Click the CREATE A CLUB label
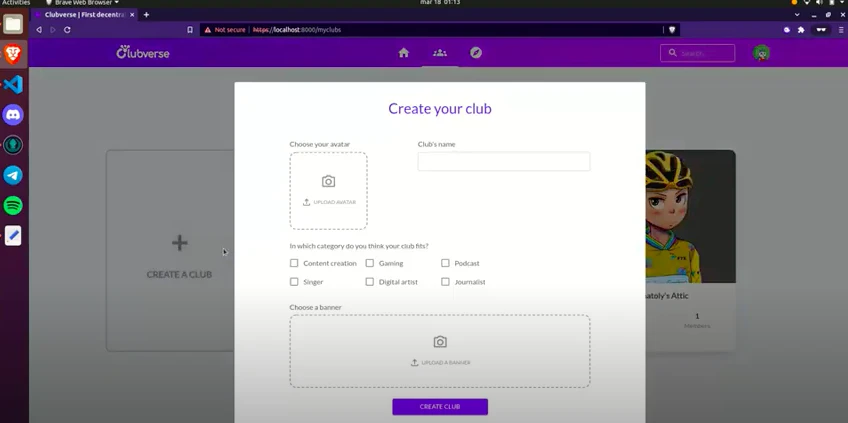 [179, 274]
